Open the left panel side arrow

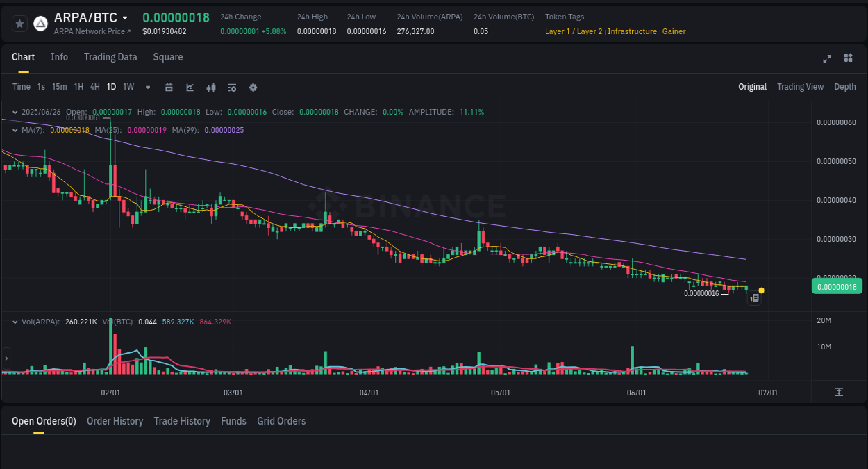pyautogui.click(x=6, y=359)
